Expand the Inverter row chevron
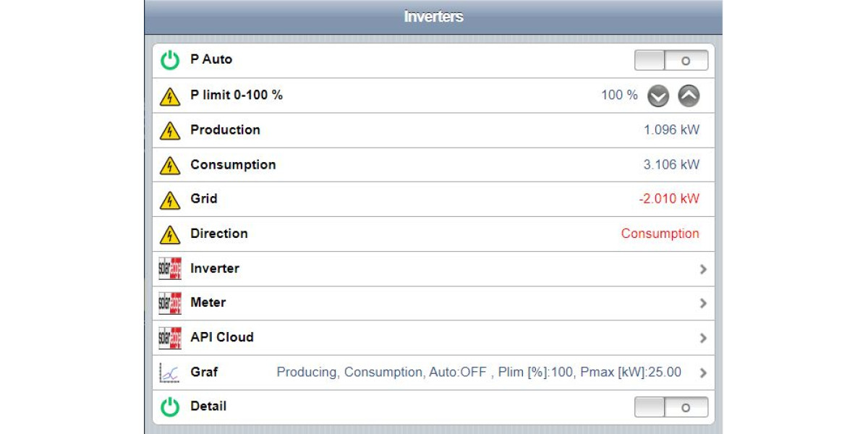Screen dimensions: 868x434 [703, 269]
